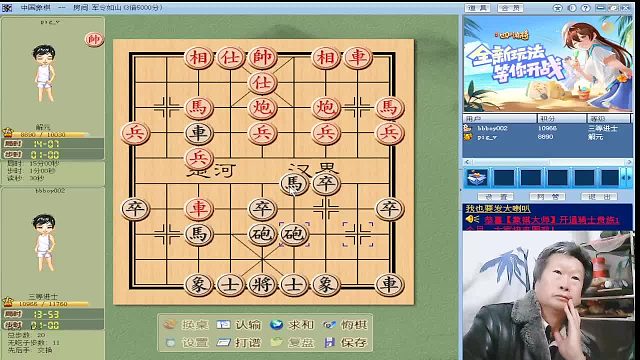The width and height of the screenshot is (640, 360).
Task: Click the application icon in title bar
Action: coord(7,8)
